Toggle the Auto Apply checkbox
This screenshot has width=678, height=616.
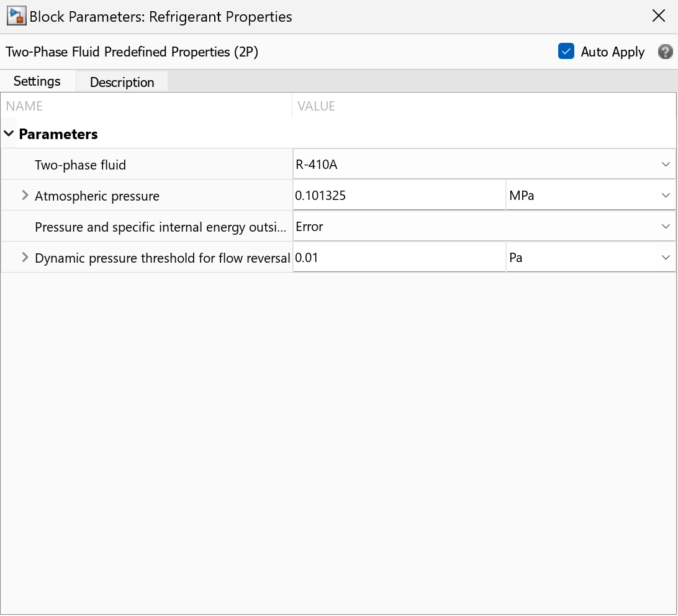tap(566, 52)
